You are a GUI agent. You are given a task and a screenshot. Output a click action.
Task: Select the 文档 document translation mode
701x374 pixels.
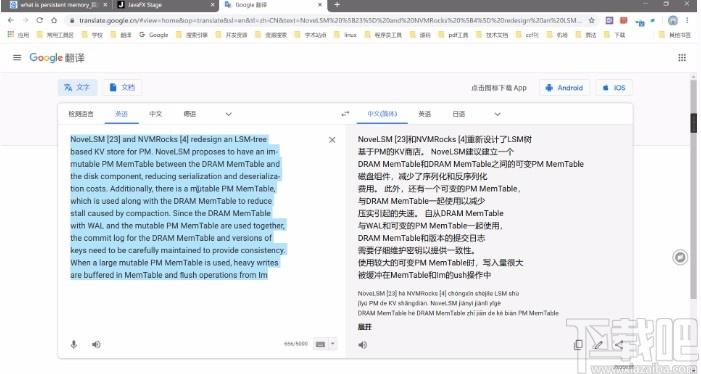click(122, 87)
